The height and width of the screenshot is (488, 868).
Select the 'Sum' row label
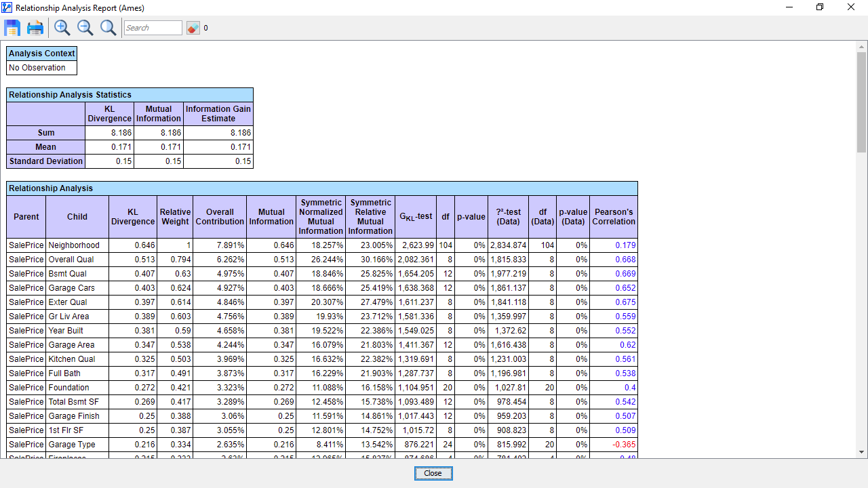pos(46,133)
